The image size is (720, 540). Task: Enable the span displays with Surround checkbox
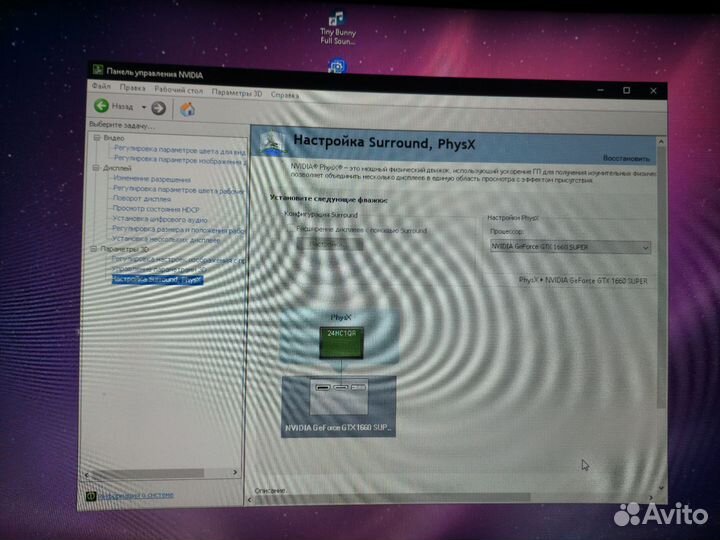(291, 230)
